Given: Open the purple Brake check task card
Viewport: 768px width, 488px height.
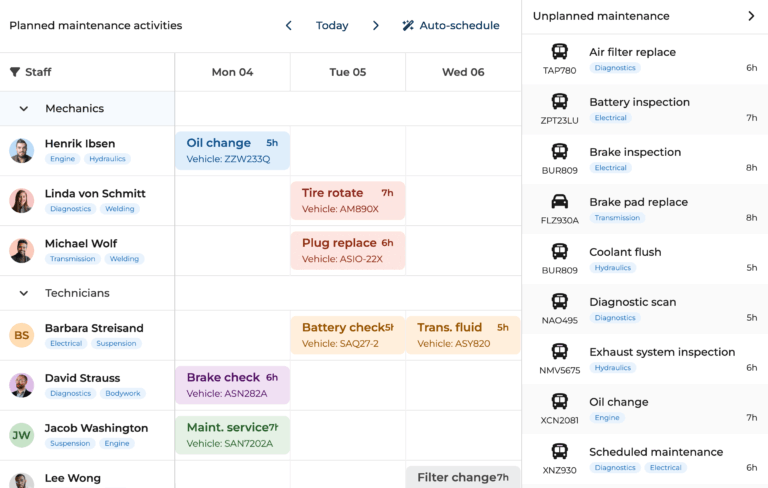Looking at the screenshot, I should click(x=232, y=385).
